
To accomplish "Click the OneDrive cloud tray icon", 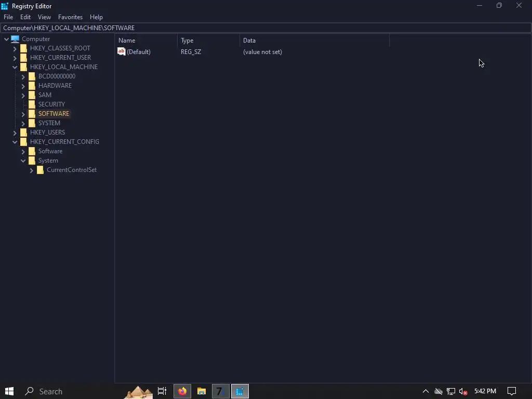I will (x=438, y=391).
